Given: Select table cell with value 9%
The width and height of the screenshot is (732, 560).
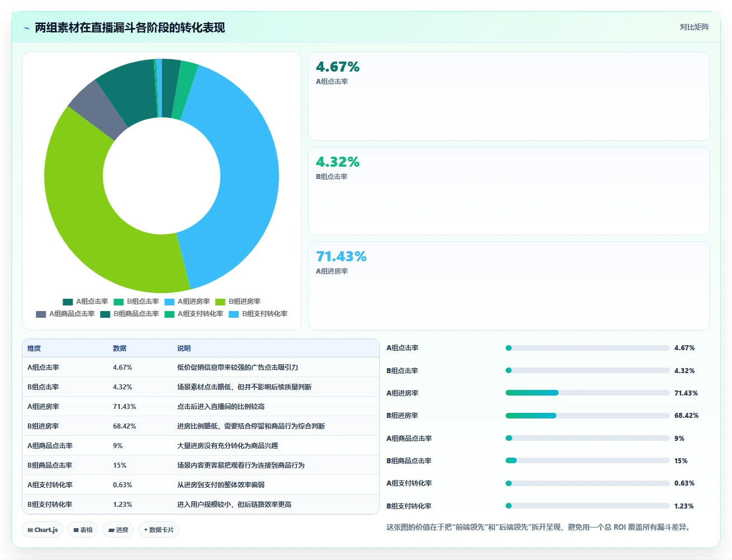Looking at the screenshot, I should 117,446.
